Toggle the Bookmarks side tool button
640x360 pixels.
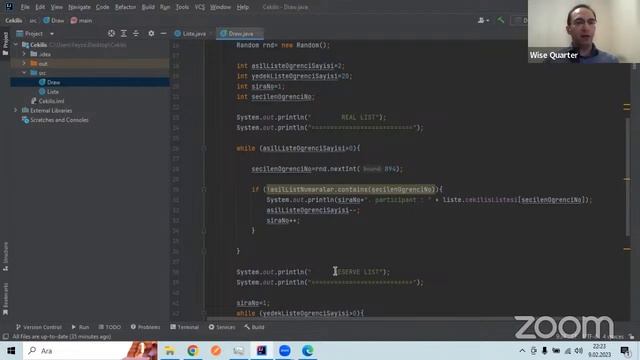(5, 299)
